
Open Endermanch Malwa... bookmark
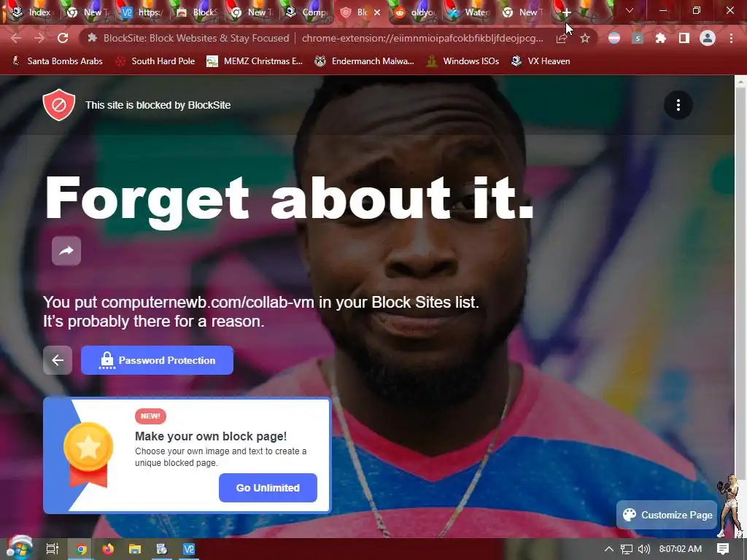pos(365,61)
